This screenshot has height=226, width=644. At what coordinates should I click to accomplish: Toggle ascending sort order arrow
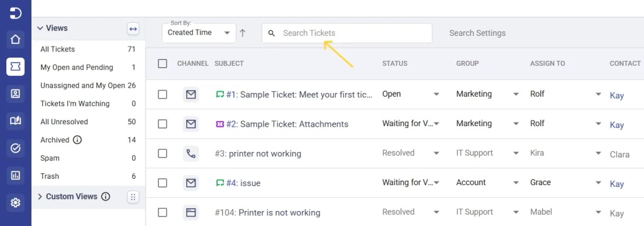[x=242, y=33]
